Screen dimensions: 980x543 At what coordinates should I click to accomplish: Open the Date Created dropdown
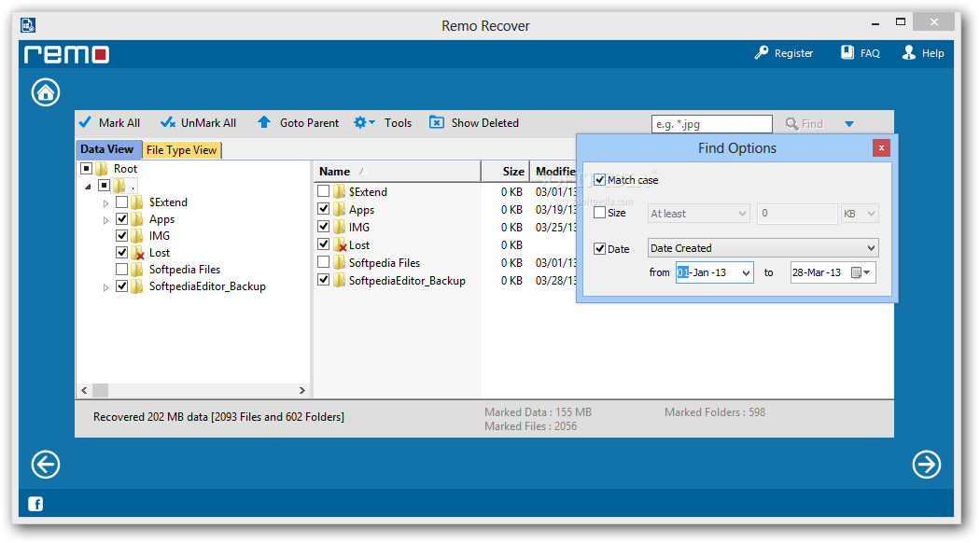pos(763,248)
